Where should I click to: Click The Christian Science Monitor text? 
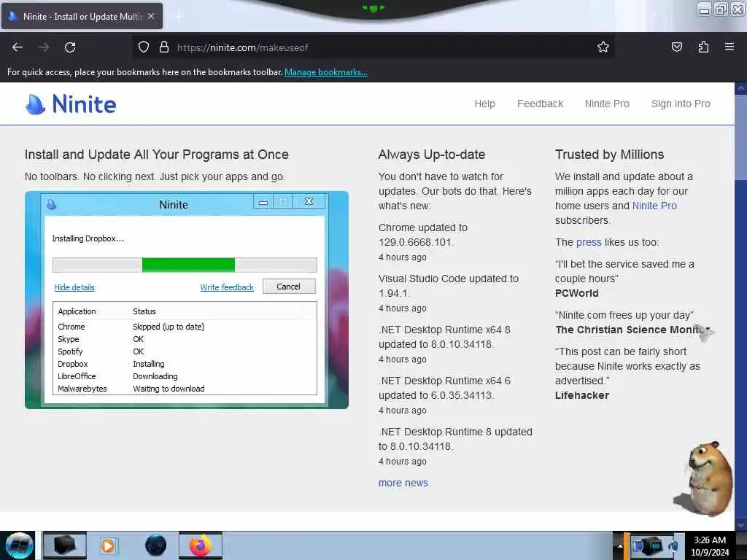632,330
